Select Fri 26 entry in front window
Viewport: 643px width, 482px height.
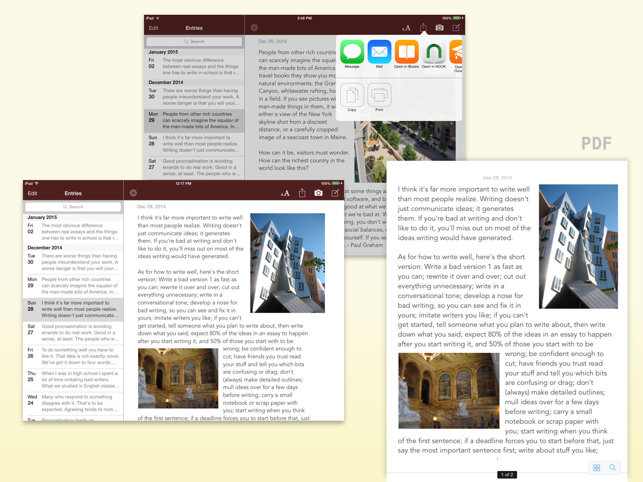(73, 356)
